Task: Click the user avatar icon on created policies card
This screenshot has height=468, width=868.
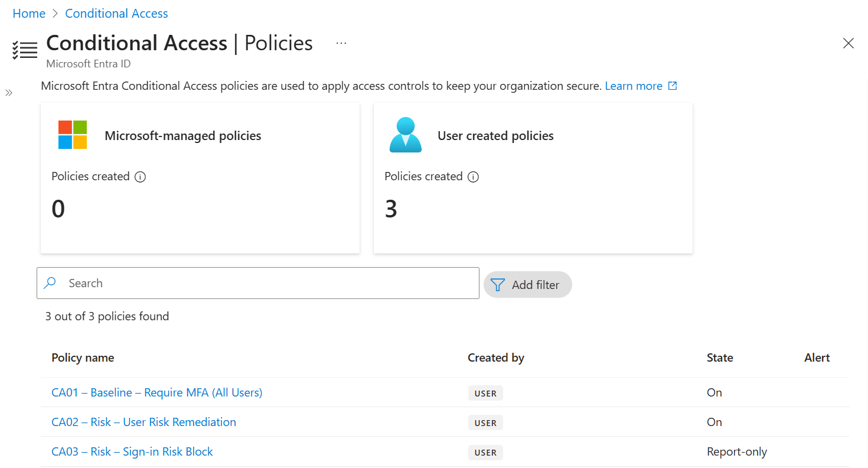Action: (x=406, y=135)
